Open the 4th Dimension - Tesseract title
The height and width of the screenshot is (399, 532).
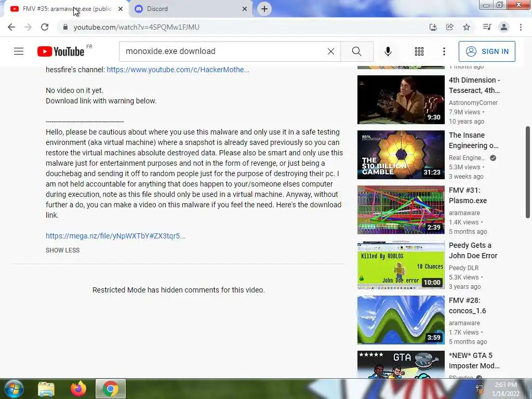[474, 85]
